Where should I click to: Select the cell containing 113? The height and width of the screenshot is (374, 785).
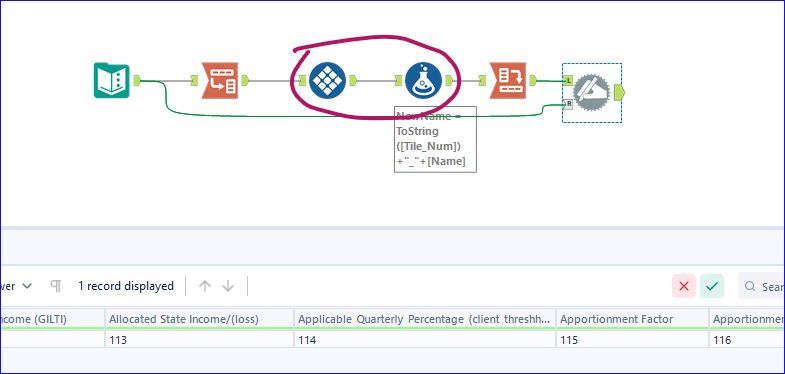point(199,340)
